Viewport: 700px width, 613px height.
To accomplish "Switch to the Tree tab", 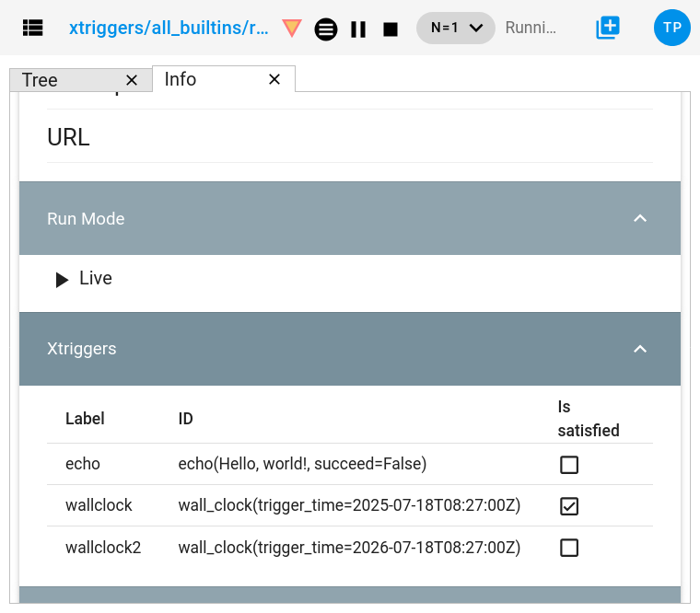I will click(x=40, y=80).
